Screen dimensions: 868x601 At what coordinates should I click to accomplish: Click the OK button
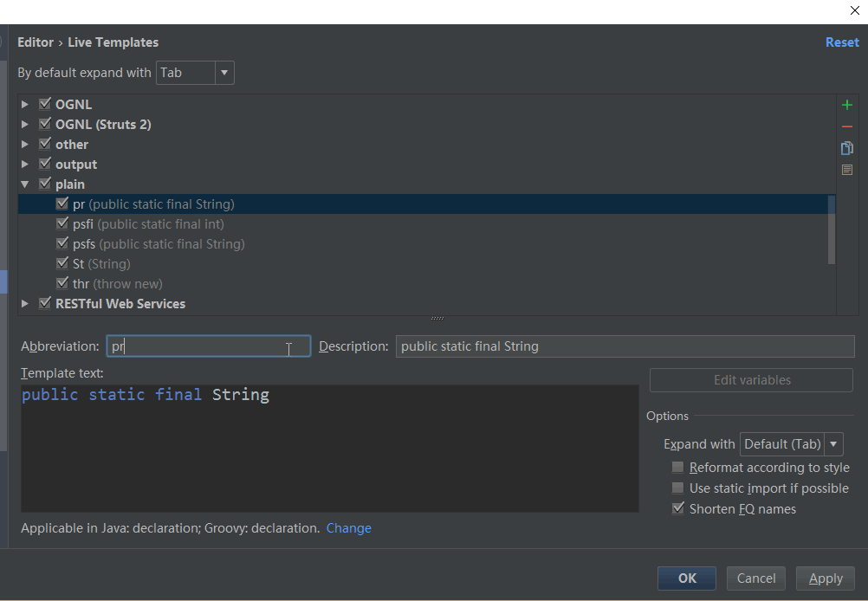[686, 578]
